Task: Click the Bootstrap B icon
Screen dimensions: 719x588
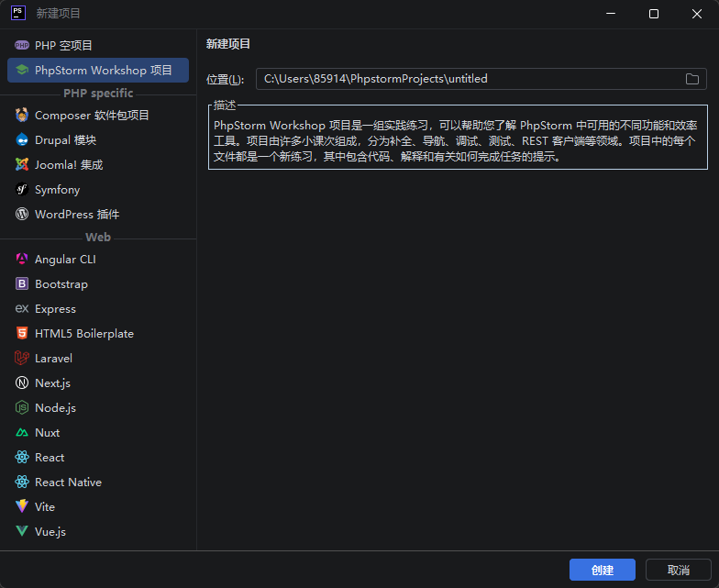Action: coord(22,284)
